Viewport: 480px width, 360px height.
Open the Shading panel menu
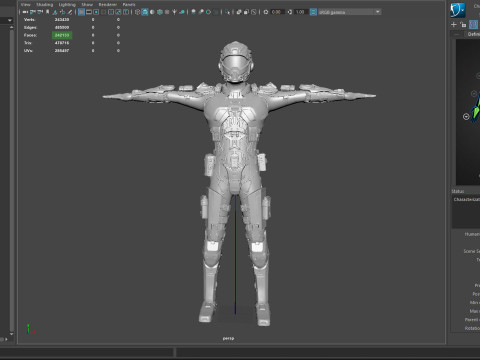(45, 4)
